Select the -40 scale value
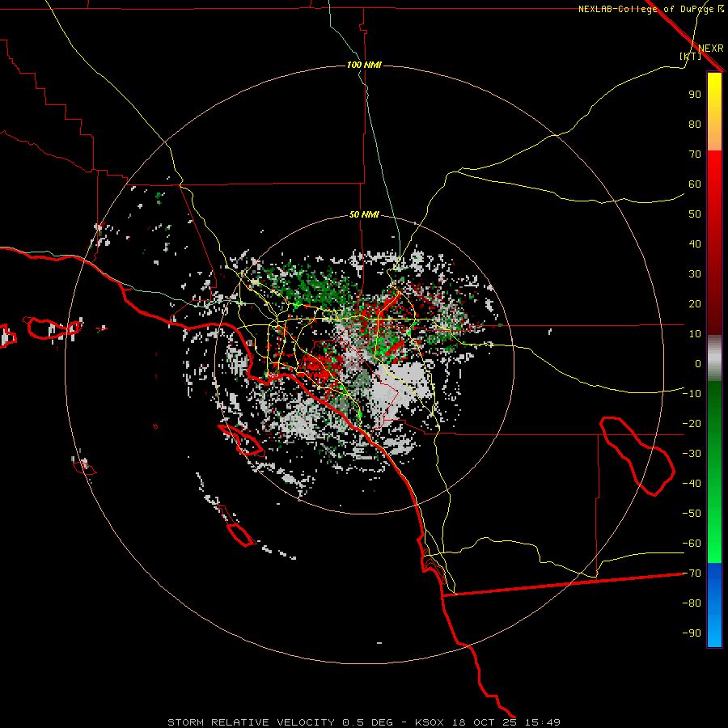 coord(692,484)
